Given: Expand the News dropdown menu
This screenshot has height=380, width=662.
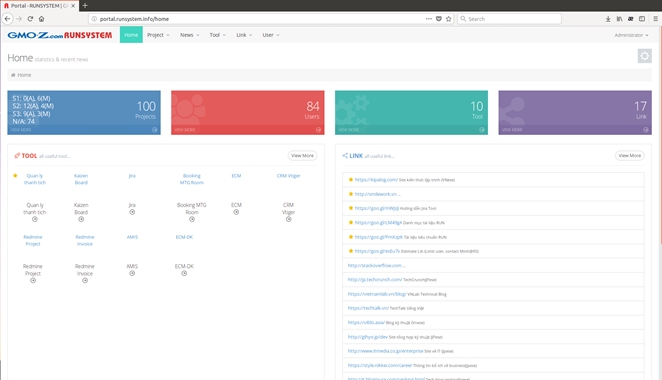Looking at the screenshot, I should [x=190, y=35].
